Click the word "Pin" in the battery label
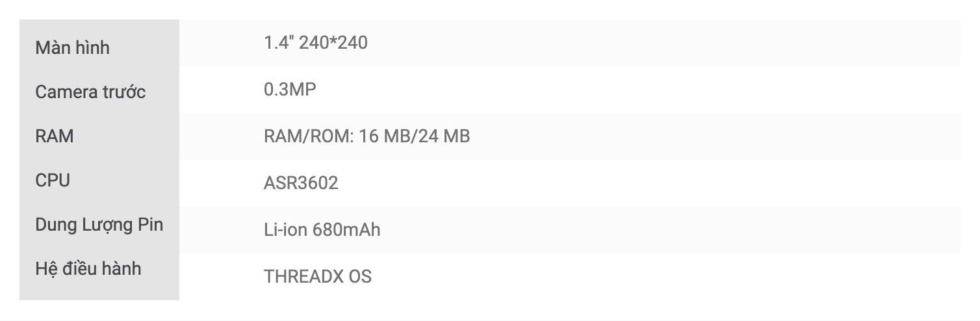 [150, 225]
